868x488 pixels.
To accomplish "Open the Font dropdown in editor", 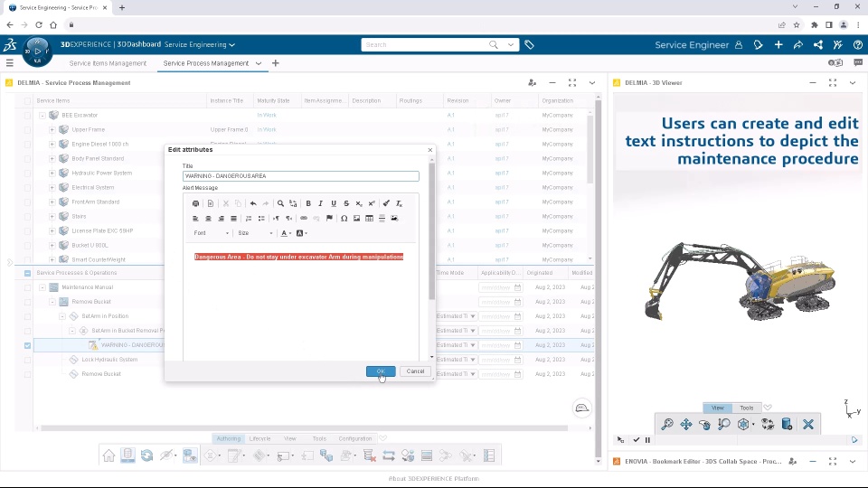I will tap(211, 233).
